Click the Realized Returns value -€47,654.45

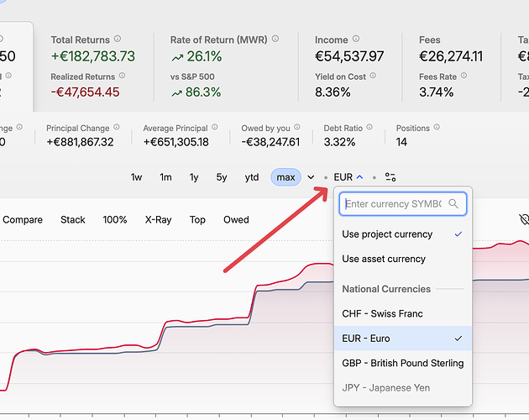point(85,92)
